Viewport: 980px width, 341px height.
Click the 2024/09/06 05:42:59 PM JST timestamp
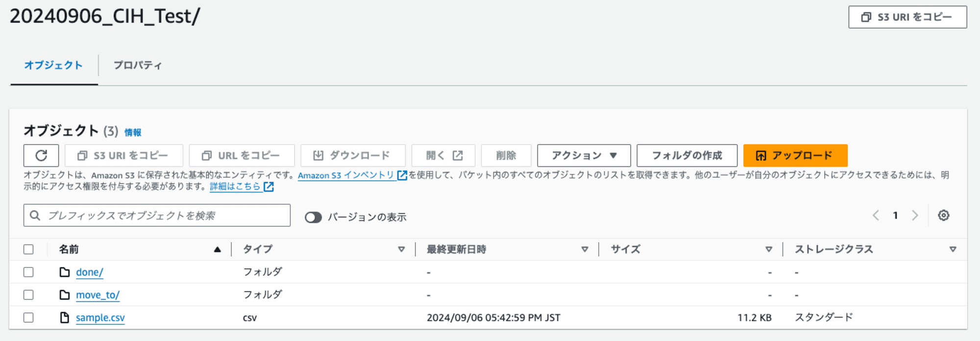point(493,317)
